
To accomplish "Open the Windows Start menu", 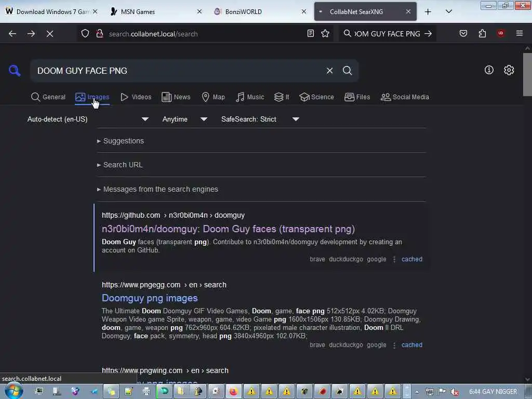I will [13, 391].
